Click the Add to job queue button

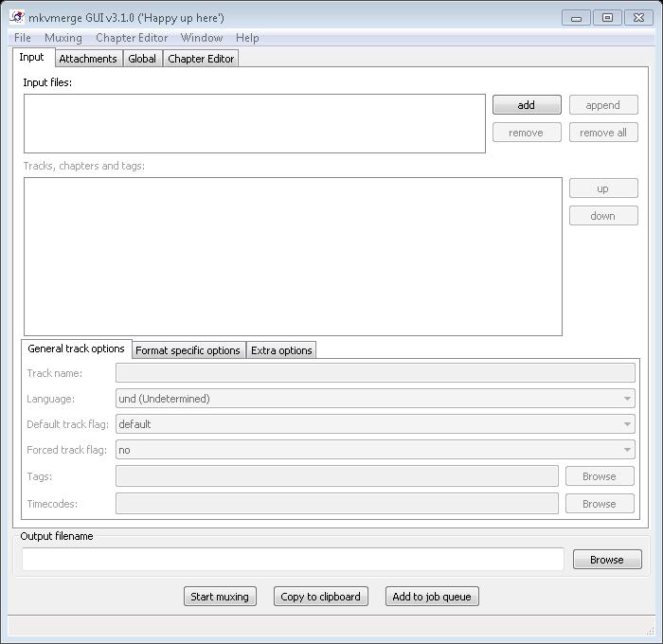tap(432, 597)
